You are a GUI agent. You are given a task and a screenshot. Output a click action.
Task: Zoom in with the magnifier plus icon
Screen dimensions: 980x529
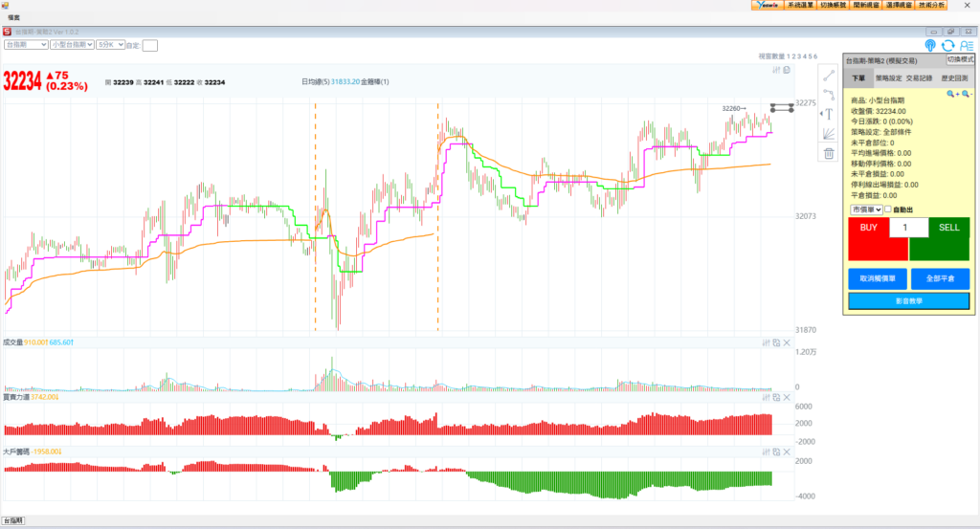point(952,94)
